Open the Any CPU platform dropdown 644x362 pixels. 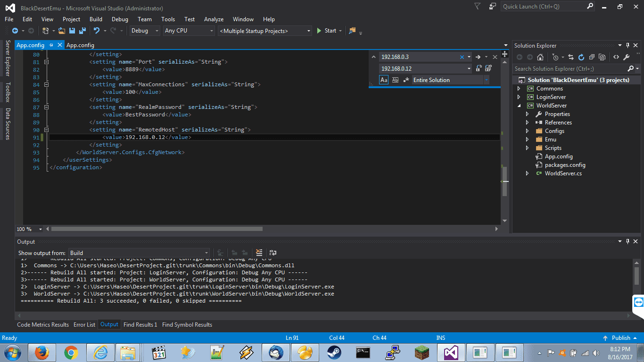[189, 31]
